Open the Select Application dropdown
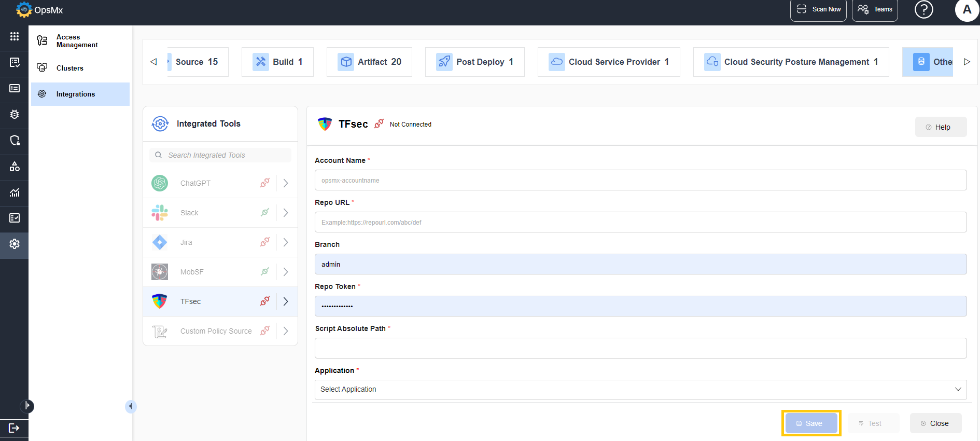Viewport: 980px width, 441px height. [640, 390]
